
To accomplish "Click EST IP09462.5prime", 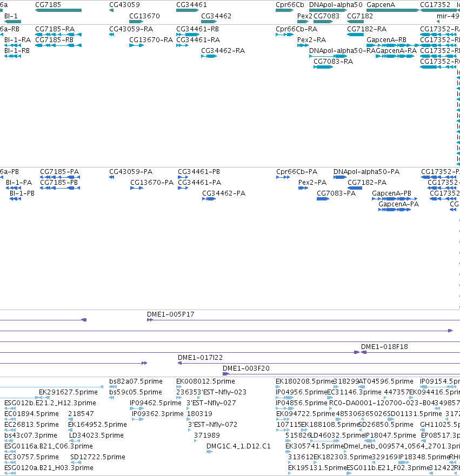I will coord(156,403).
